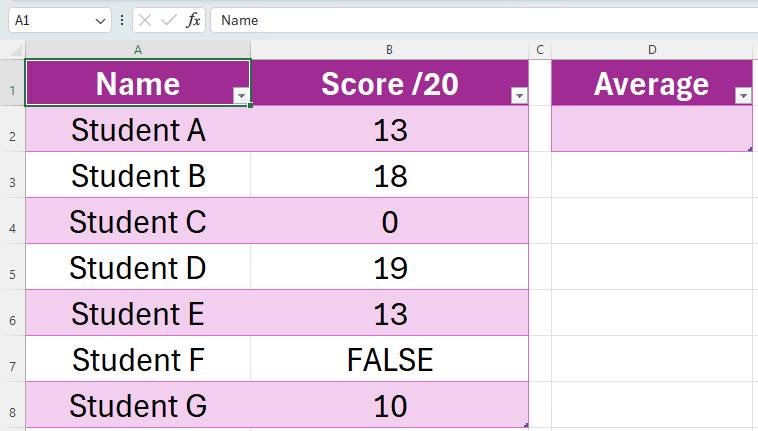Select column A header
Image resolution: width=758 pixels, height=431 pixels.
coord(138,50)
